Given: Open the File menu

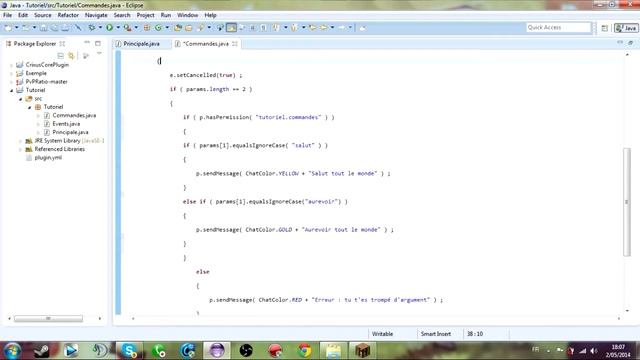Looking at the screenshot, I should click(x=7, y=15).
